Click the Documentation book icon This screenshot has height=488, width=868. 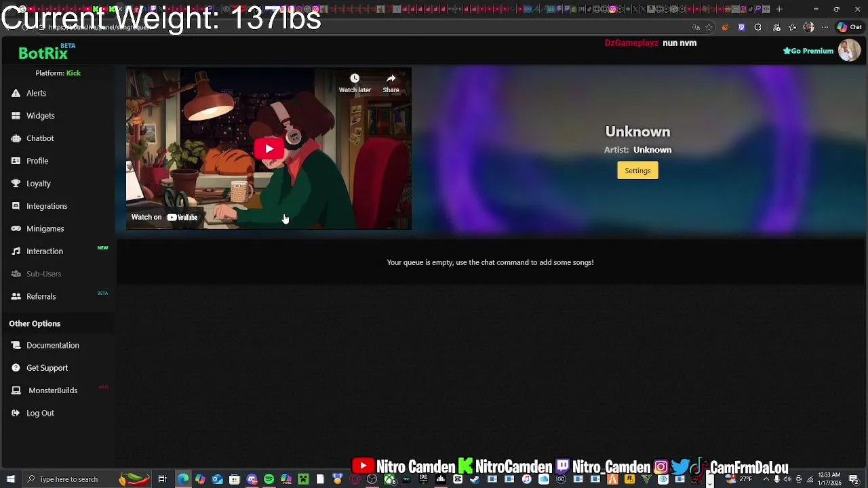16,346
